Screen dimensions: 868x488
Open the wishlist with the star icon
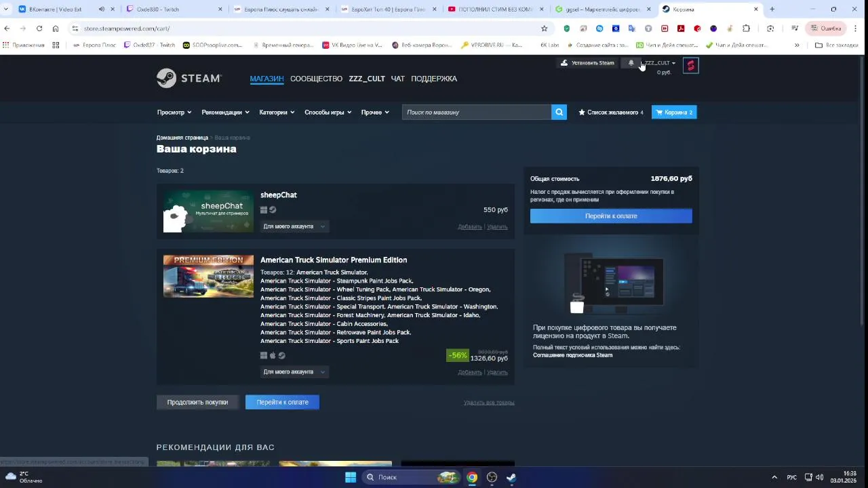pyautogui.click(x=610, y=113)
